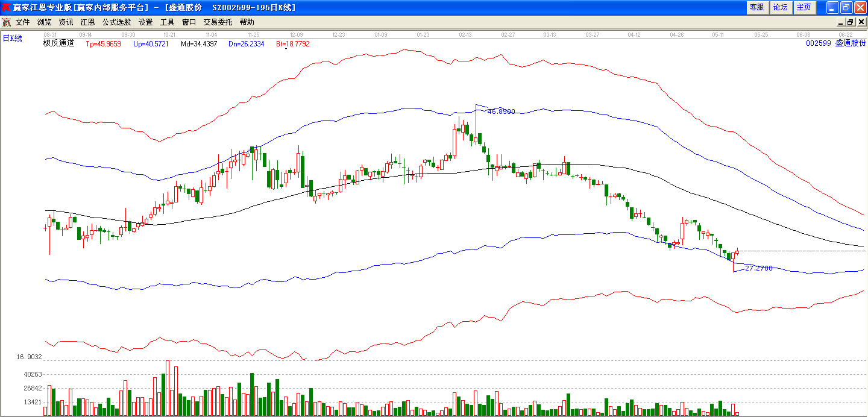Click the 13421 volume scale label
The width and height of the screenshot is (868, 417).
click(33, 402)
